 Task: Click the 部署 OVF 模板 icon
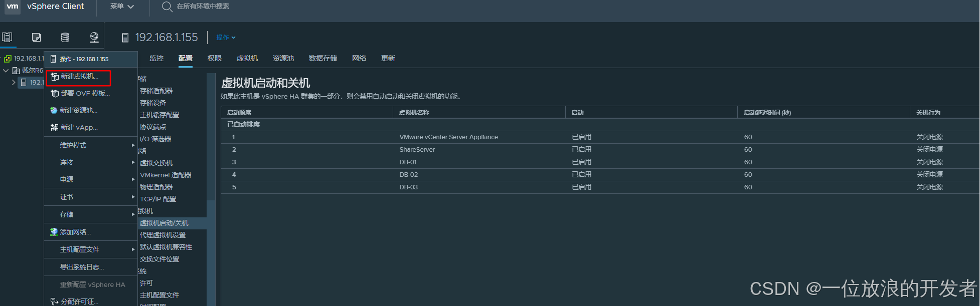coord(55,94)
